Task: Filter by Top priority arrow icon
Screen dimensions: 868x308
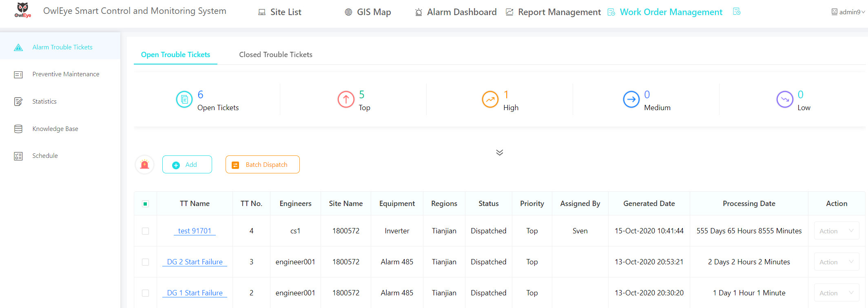Action: [346, 100]
